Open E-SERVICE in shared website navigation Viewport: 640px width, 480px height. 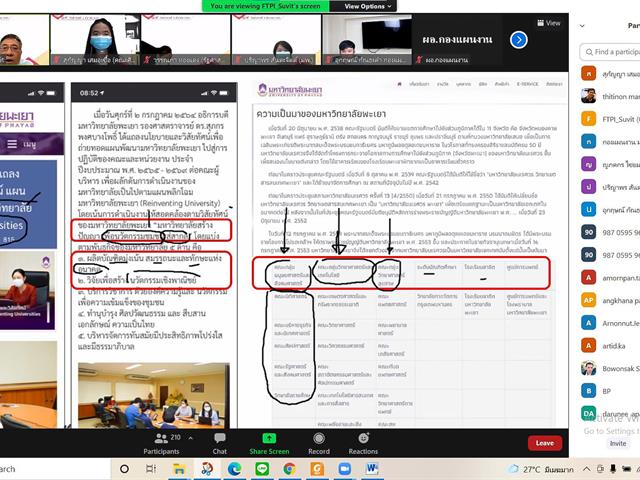coord(527,84)
